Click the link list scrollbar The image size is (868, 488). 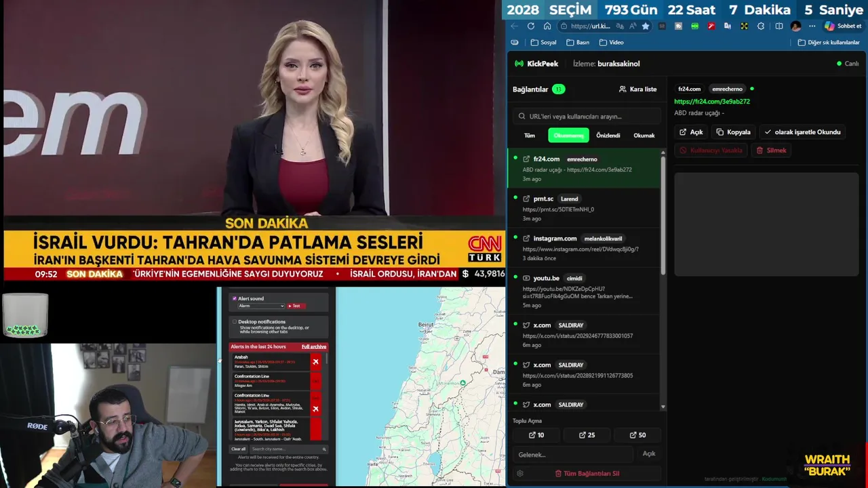click(663, 214)
